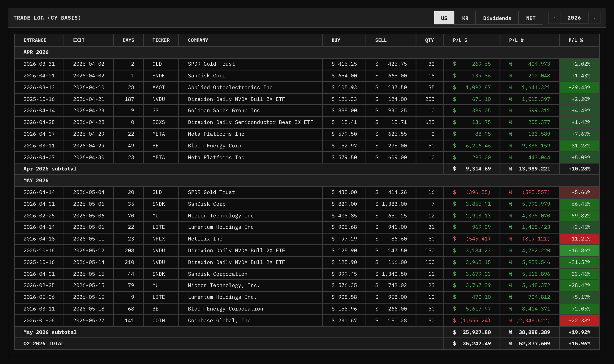Click the -5.66% P/L cell
This screenshot has width=614, height=364.
[579, 192]
